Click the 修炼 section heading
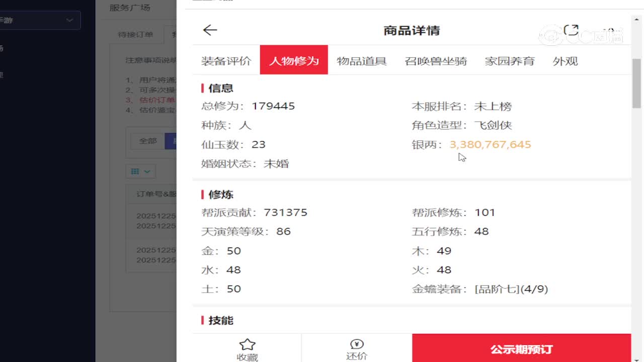Screen dimensions: 644x362 point(221,194)
